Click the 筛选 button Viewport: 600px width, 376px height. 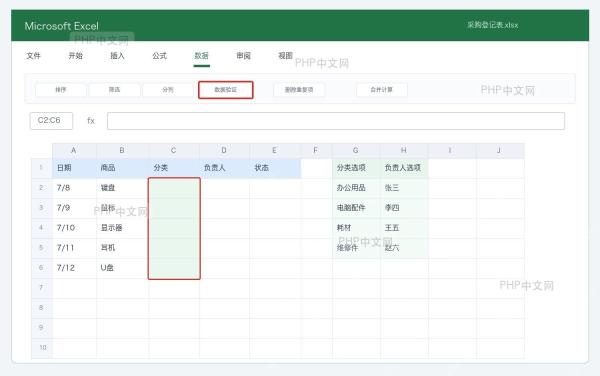[x=114, y=90]
